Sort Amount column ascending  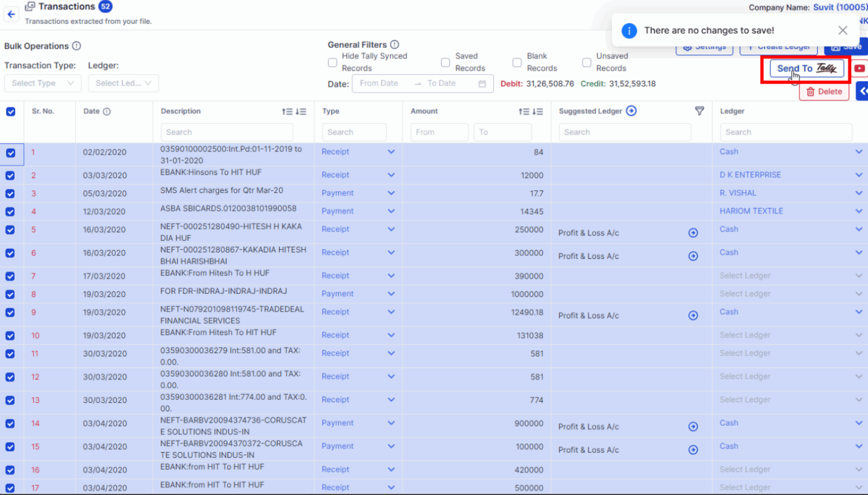524,112
